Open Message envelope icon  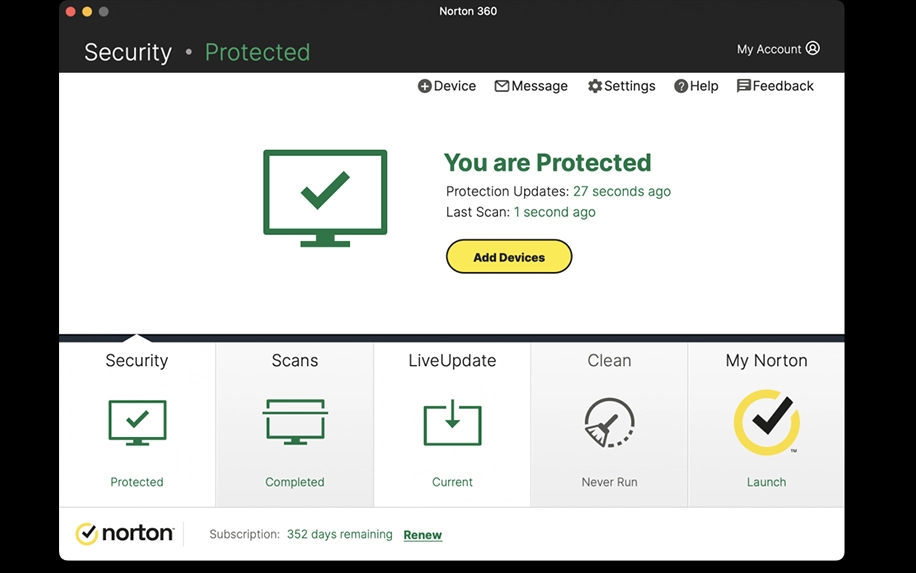[x=502, y=86]
